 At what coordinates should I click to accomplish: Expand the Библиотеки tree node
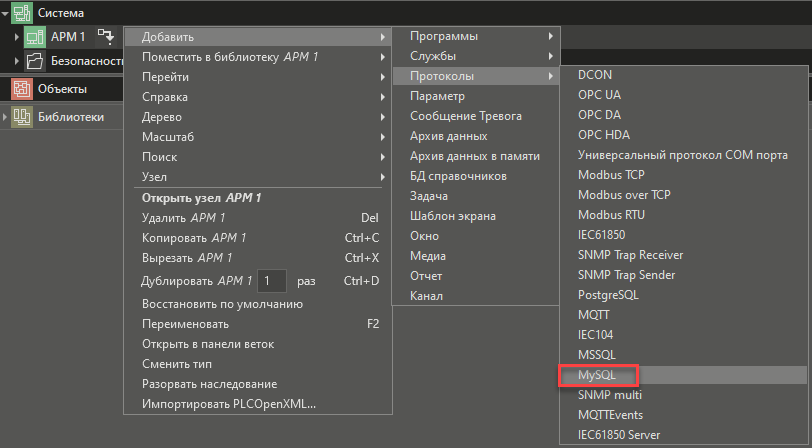5,117
